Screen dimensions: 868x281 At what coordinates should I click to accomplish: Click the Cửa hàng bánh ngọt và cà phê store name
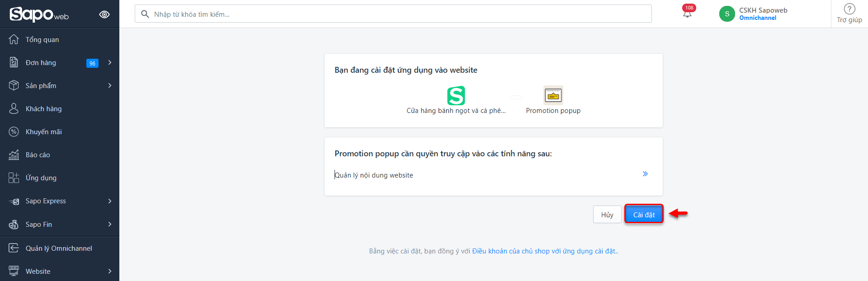[x=456, y=111]
